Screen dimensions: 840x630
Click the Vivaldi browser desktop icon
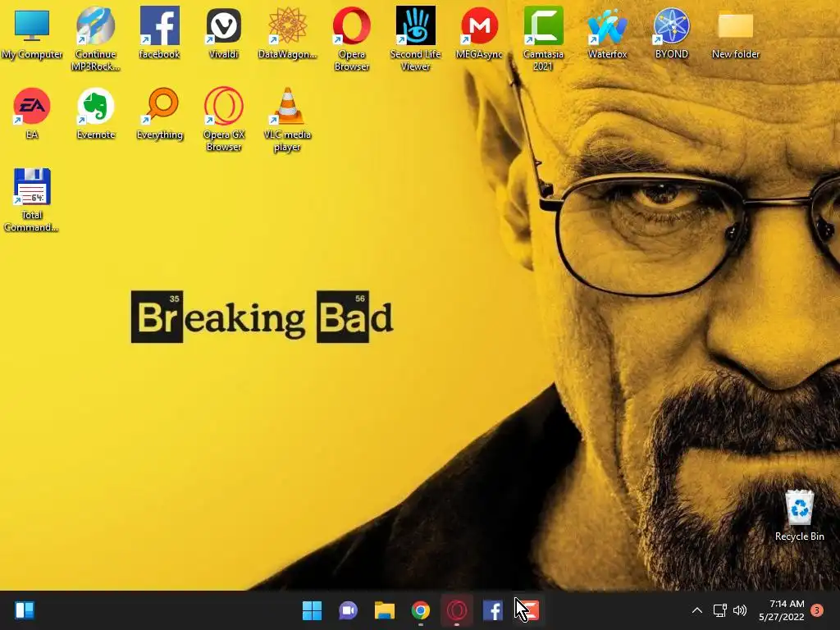pos(223,34)
